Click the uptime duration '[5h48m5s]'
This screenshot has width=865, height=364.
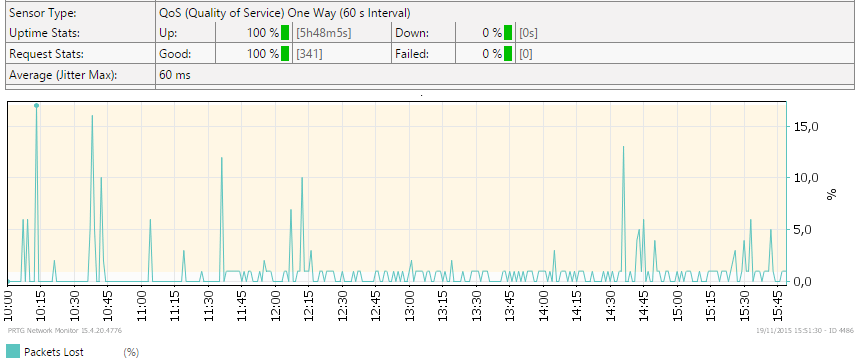tap(324, 33)
